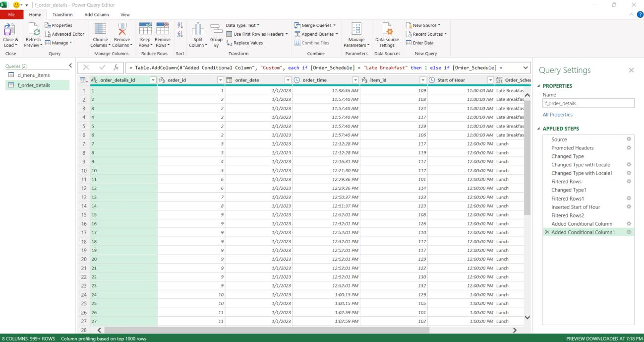Click the query Name input field
The width and height of the screenshot is (644, 342).
pyautogui.click(x=588, y=104)
